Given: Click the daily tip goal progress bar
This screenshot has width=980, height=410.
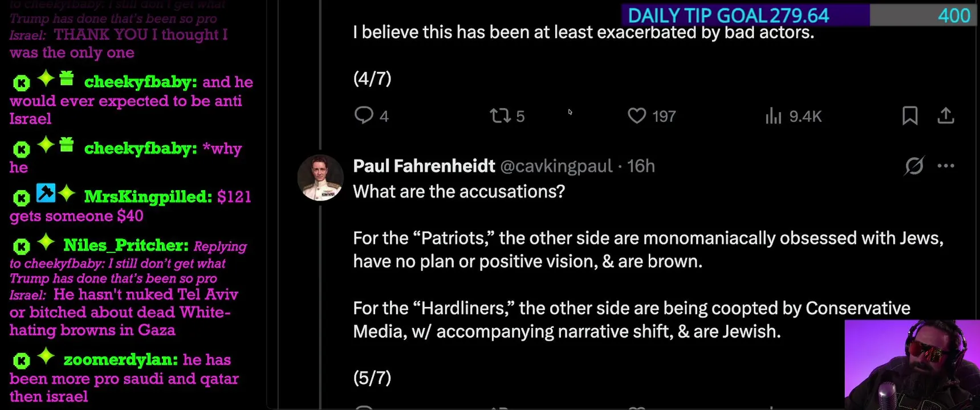Looking at the screenshot, I should click(798, 15).
